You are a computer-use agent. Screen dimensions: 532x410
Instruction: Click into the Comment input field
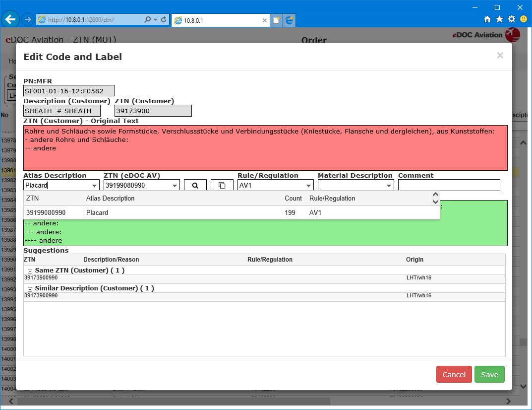pyautogui.click(x=449, y=185)
